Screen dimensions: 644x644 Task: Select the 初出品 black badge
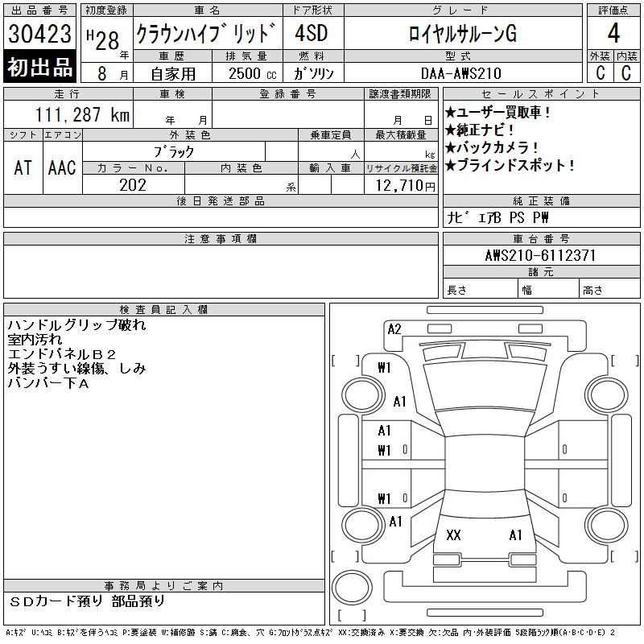tap(39, 67)
